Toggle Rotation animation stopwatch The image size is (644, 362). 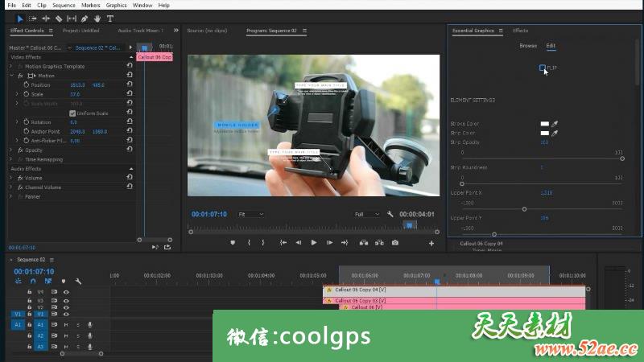pos(27,122)
